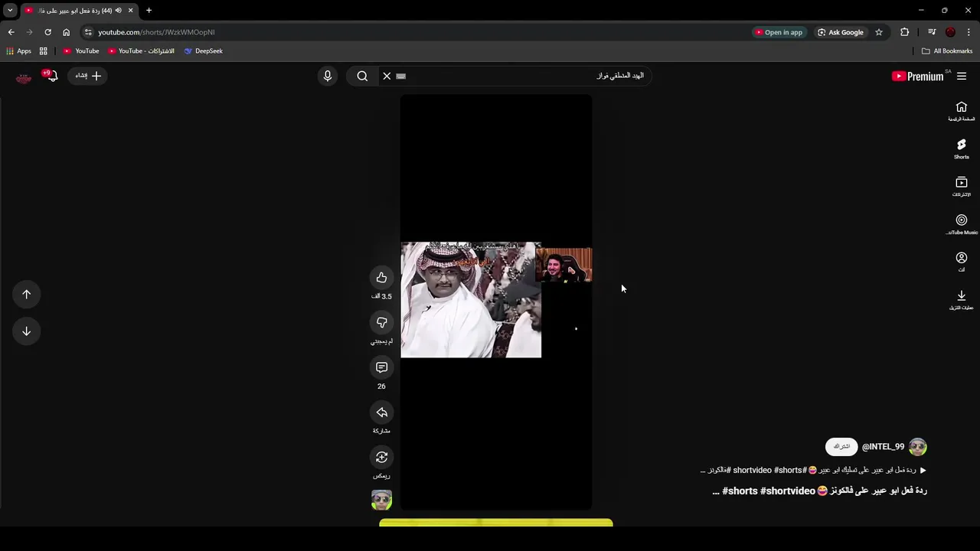
Task: Open the YouTube - الاشتراكات bookmark
Action: (x=142, y=51)
